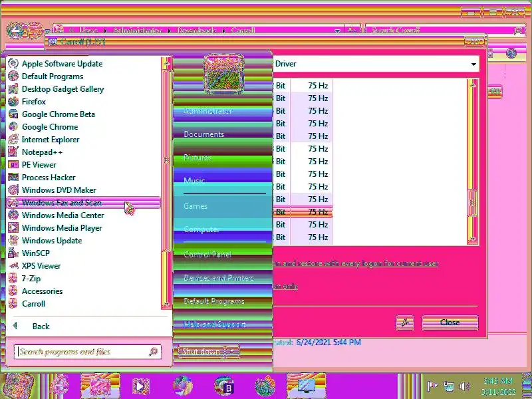
Task: Click the Close button in Carroll dialog
Action: (450, 323)
